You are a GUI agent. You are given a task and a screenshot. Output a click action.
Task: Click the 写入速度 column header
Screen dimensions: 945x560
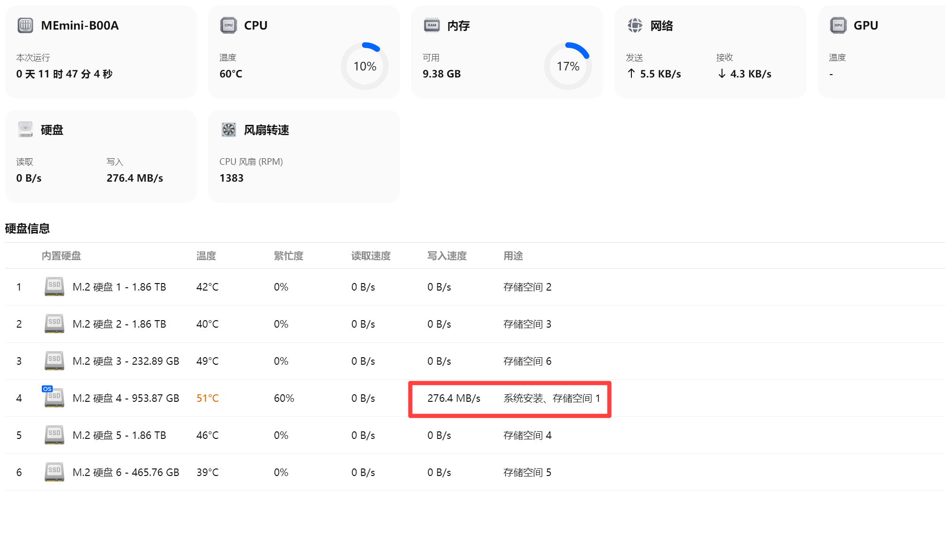[447, 256]
